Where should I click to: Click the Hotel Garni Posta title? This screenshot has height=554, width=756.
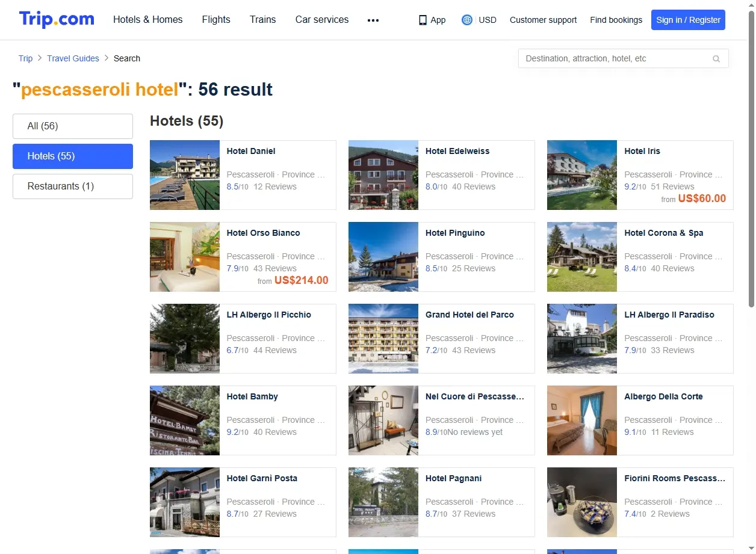(x=262, y=478)
